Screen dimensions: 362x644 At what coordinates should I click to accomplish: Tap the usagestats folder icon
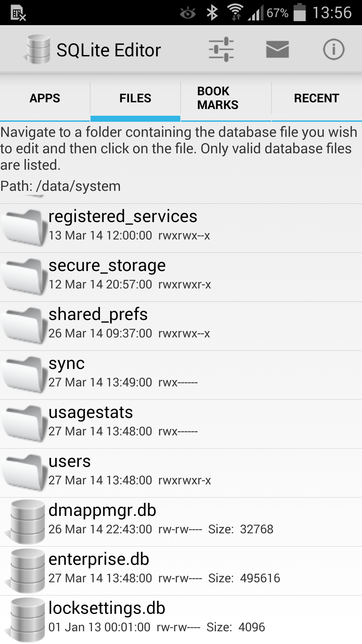(x=24, y=424)
